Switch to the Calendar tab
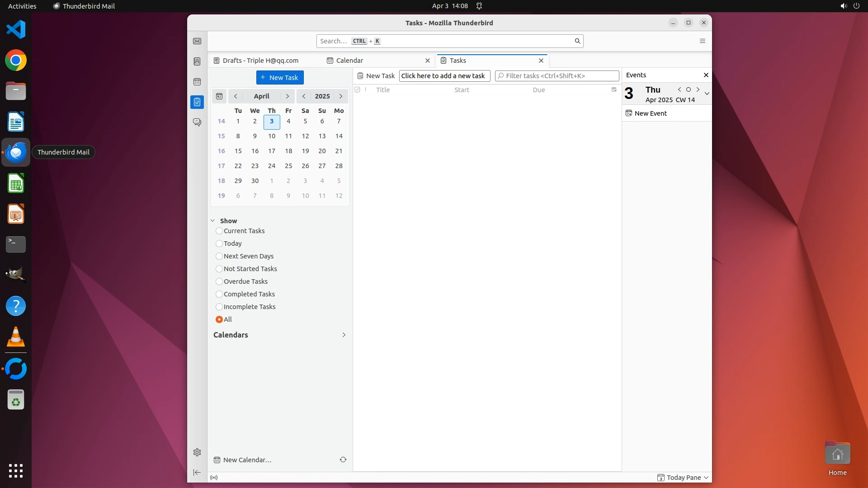This screenshot has width=868, height=488. coord(350,61)
